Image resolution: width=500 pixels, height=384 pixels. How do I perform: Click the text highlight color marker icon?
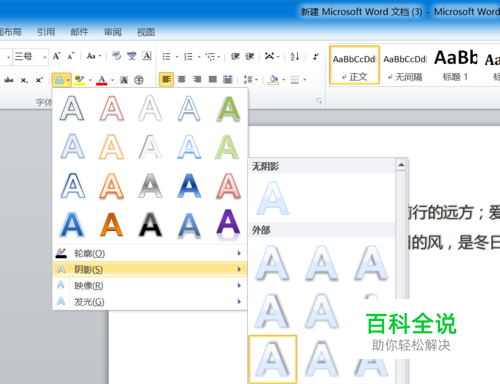pos(79,80)
